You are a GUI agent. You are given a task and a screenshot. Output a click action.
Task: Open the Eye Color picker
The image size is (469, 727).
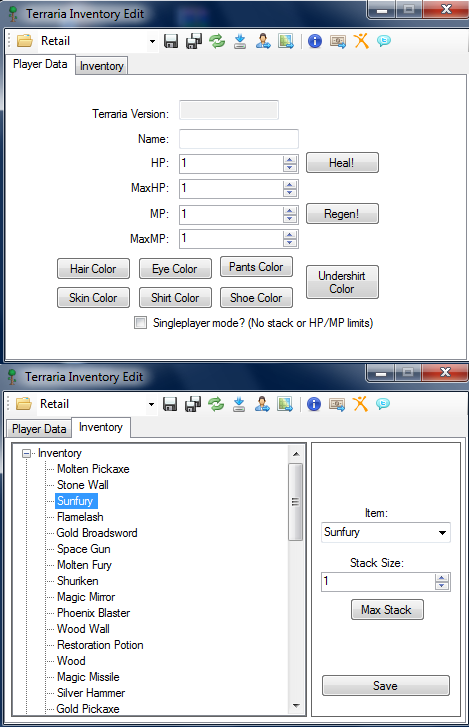pyautogui.click(x=175, y=269)
